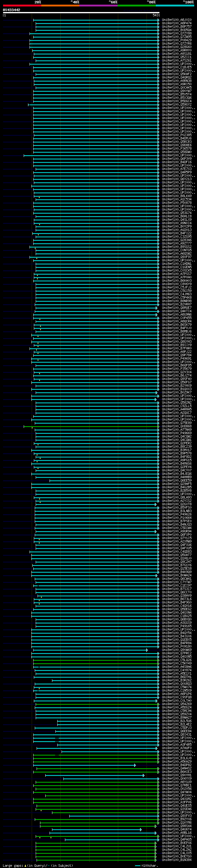Select hit label UniRef100_P35679
Viewport: 197px width, 868px height.
[x=176, y=369]
